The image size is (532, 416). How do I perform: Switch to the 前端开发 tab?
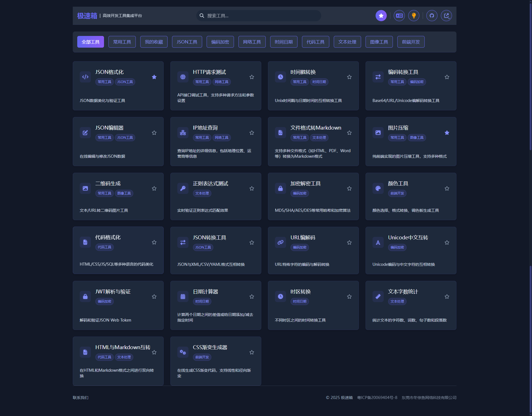click(411, 42)
